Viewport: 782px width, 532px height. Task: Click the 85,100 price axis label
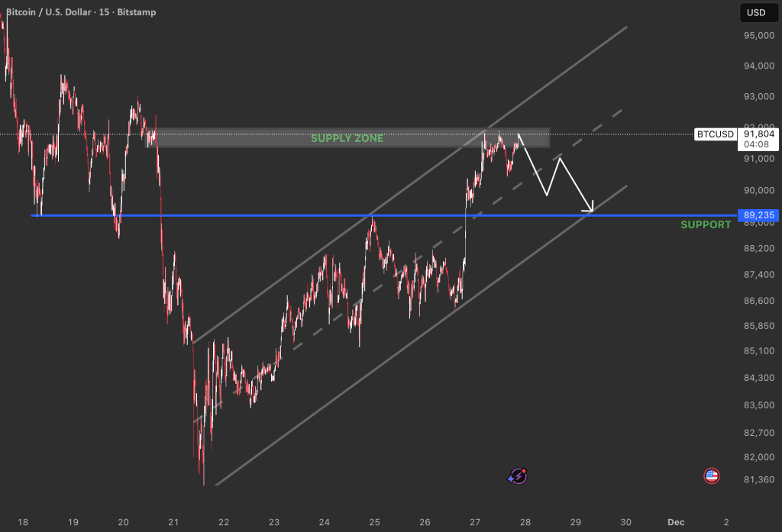click(755, 352)
